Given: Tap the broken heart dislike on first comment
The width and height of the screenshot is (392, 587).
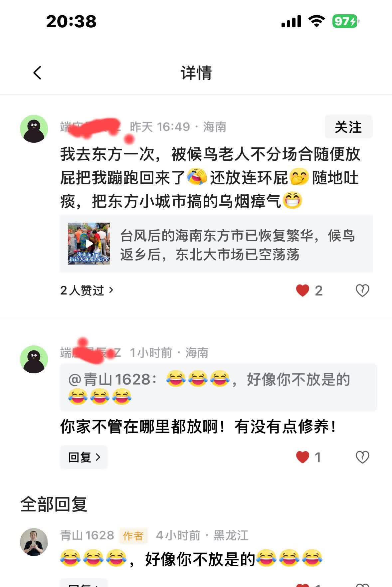Looking at the screenshot, I should (x=362, y=291).
